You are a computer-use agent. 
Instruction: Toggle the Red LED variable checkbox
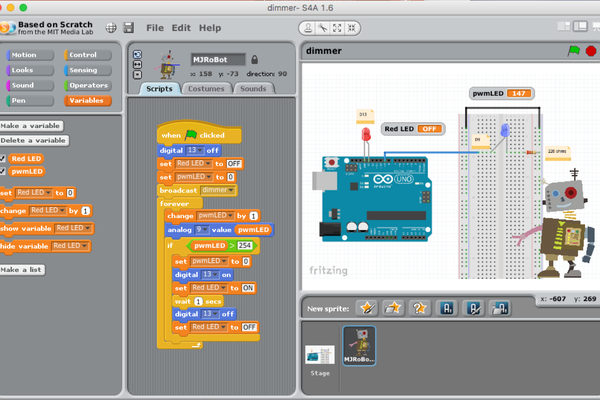pyautogui.click(x=3, y=158)
